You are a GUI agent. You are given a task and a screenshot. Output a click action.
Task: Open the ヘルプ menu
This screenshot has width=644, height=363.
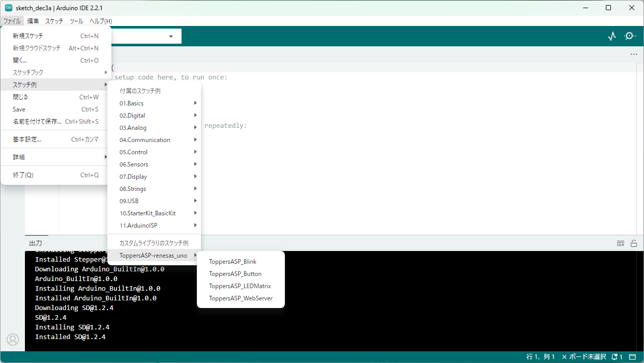coord(100,21)
